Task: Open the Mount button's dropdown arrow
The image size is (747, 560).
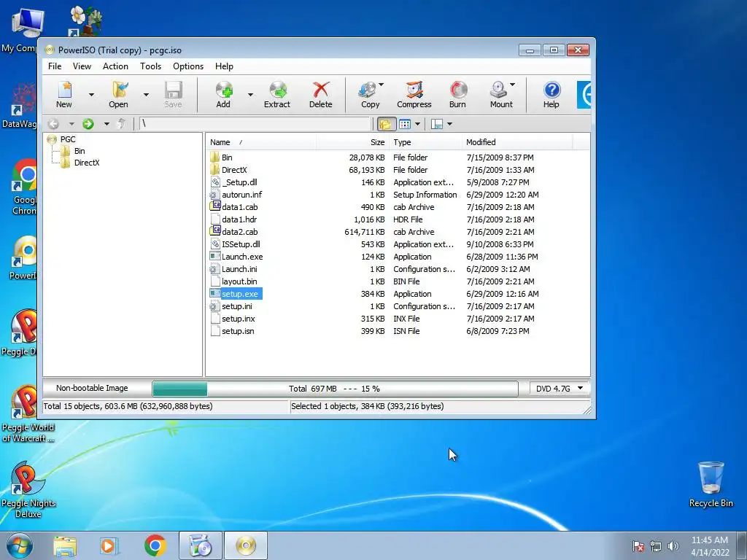Action: [x=513, y=85]
